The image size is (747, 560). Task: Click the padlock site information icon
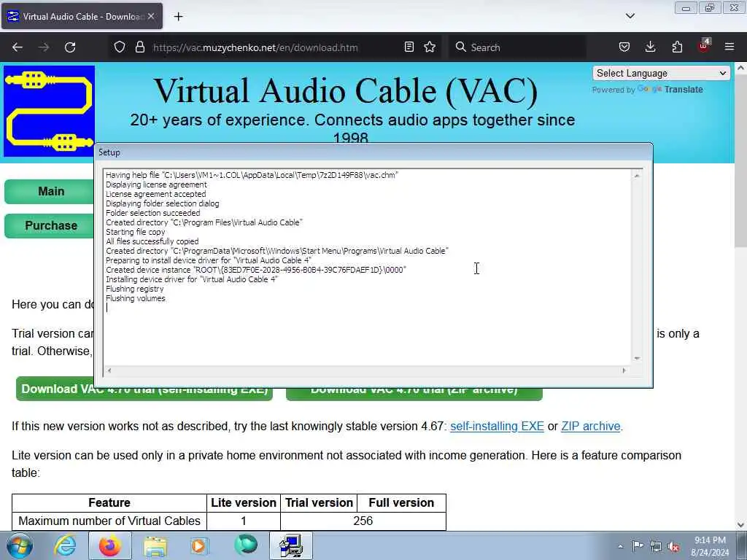click(x=139, y=47)
